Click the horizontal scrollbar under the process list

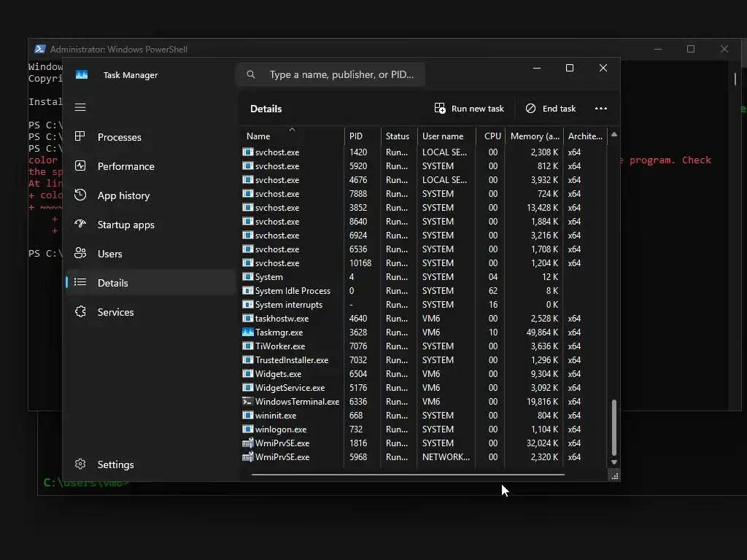[x=408, y=474]
